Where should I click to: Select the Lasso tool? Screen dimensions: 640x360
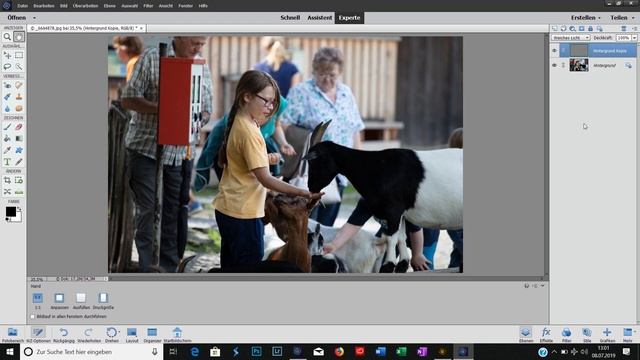click(7, 66)
